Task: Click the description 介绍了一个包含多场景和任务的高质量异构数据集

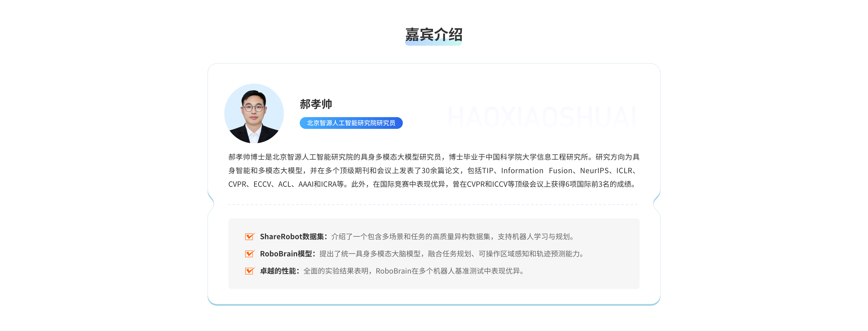Action: click(x=411, y=237)
